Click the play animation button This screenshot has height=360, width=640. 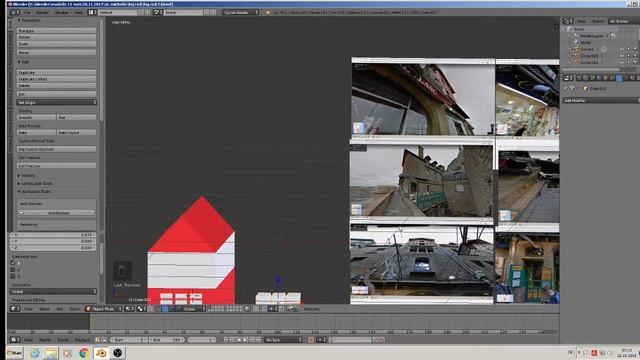tap(245, 340)
